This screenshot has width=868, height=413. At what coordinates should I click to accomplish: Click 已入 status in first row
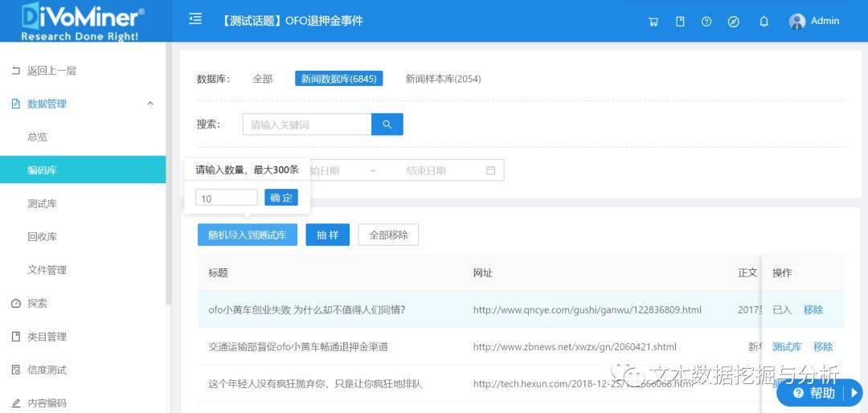click(x=782, y=310)
